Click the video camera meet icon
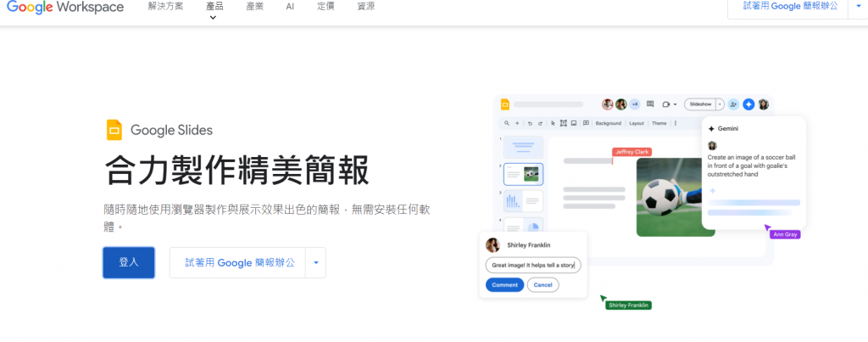Image resolution: width=868 pixels, height=342 pixels. (x=666, y=104)
